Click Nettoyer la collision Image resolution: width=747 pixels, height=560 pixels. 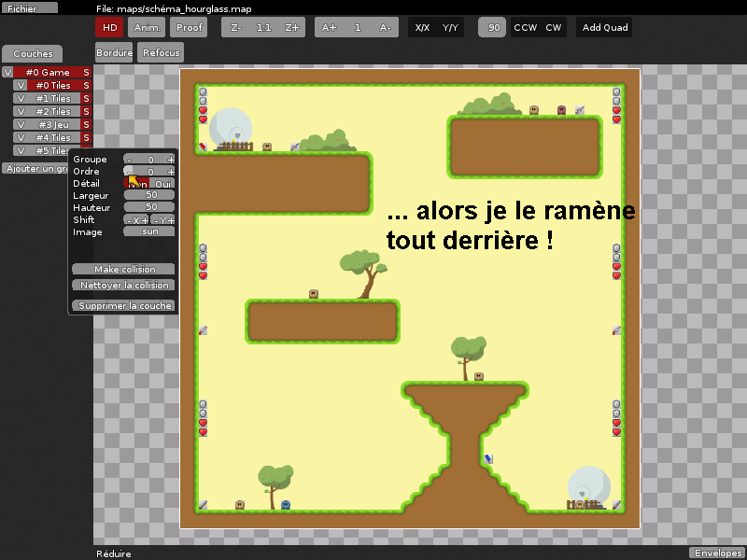123,285
